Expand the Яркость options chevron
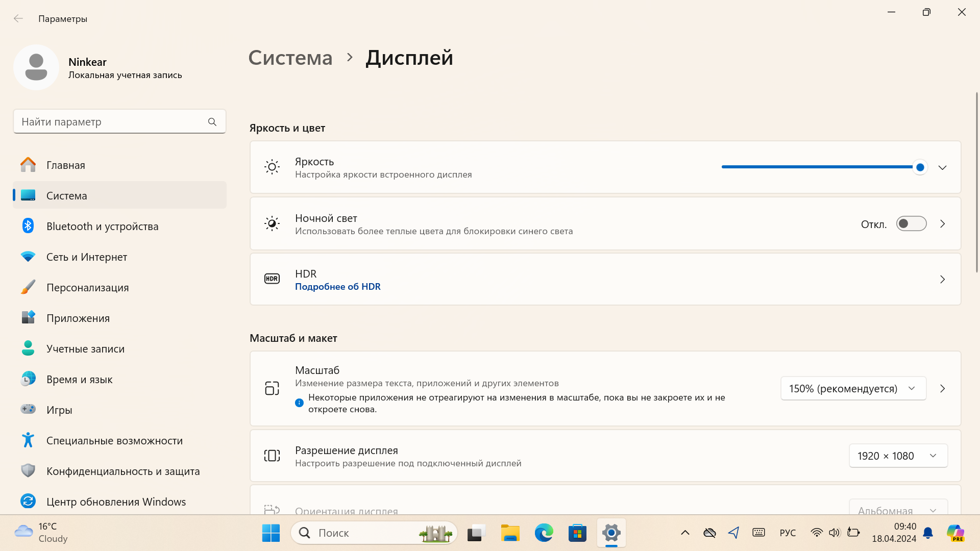 (942, 168)
